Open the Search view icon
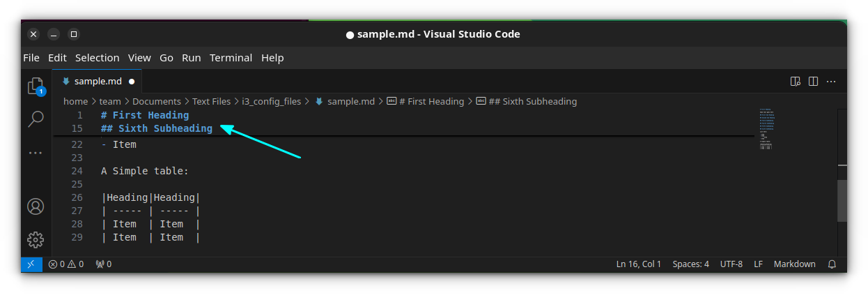The image size is (868, 295). 36,119
